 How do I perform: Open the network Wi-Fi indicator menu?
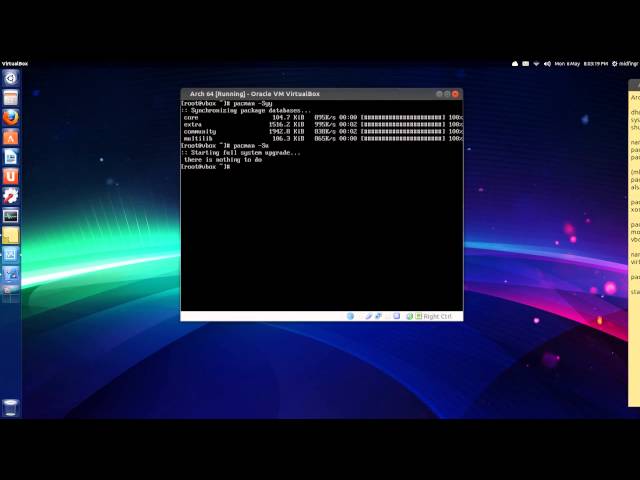click(x=536, y=64)
